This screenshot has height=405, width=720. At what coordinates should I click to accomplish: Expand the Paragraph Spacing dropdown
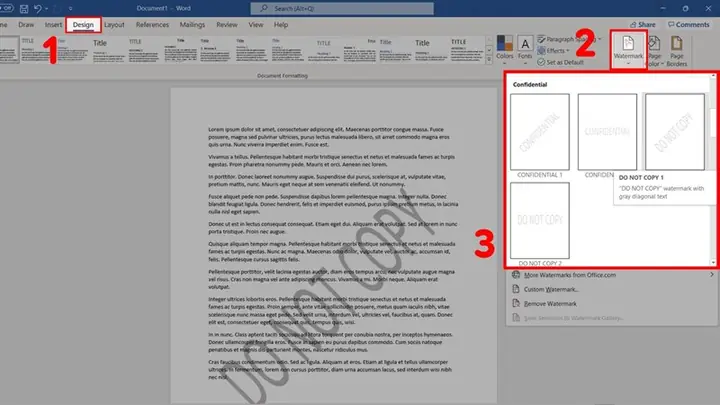[572, 39]
